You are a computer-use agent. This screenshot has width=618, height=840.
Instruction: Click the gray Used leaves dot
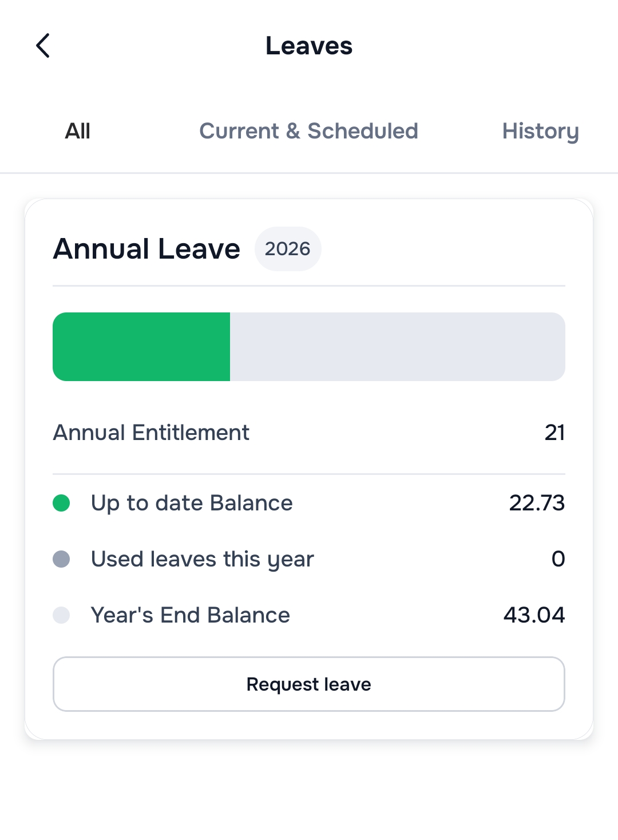(61, 559)
